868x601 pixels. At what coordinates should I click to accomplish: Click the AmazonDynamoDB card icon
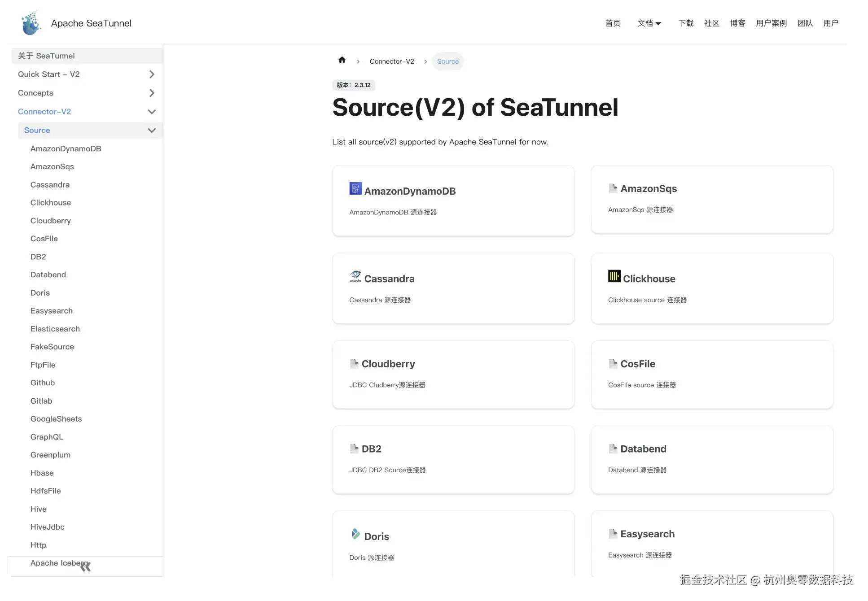coord(355,188)
